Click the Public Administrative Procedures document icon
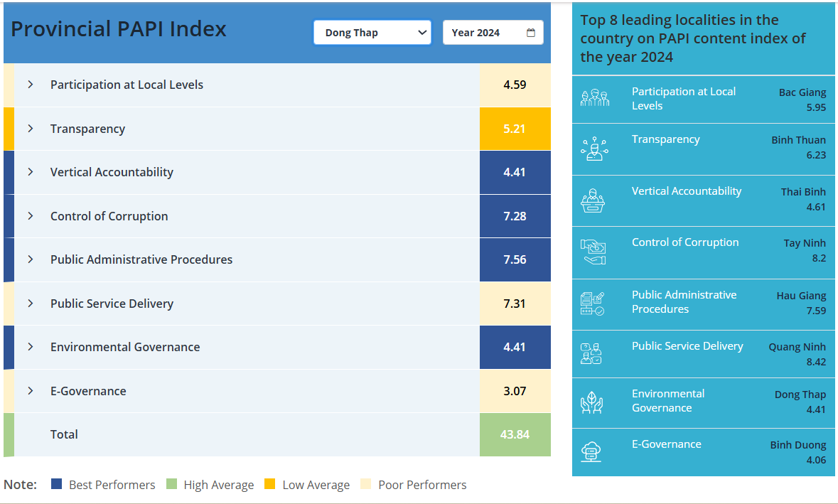838x504 pixels. pyautogui.click(x=593, y=304)
